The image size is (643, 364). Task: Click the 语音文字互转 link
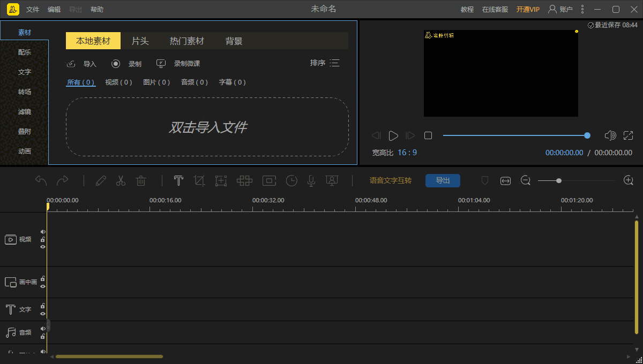tap(391, 181)
